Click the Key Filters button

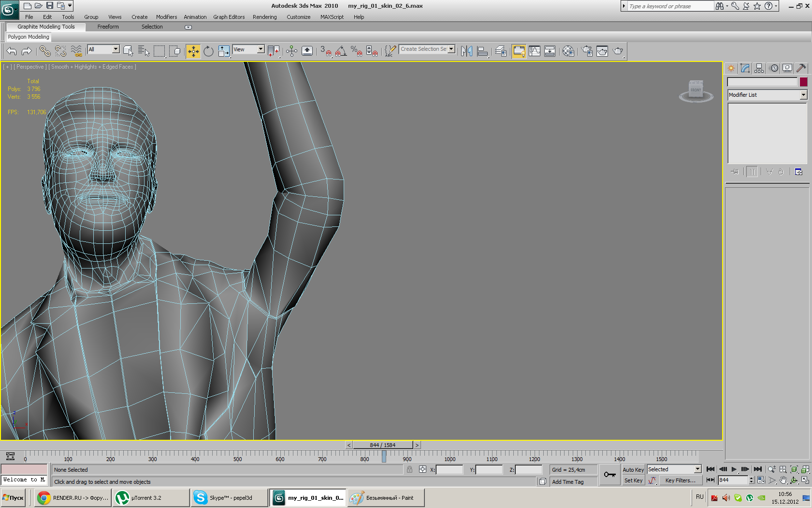pyautogui.click(x=680, y=480)
